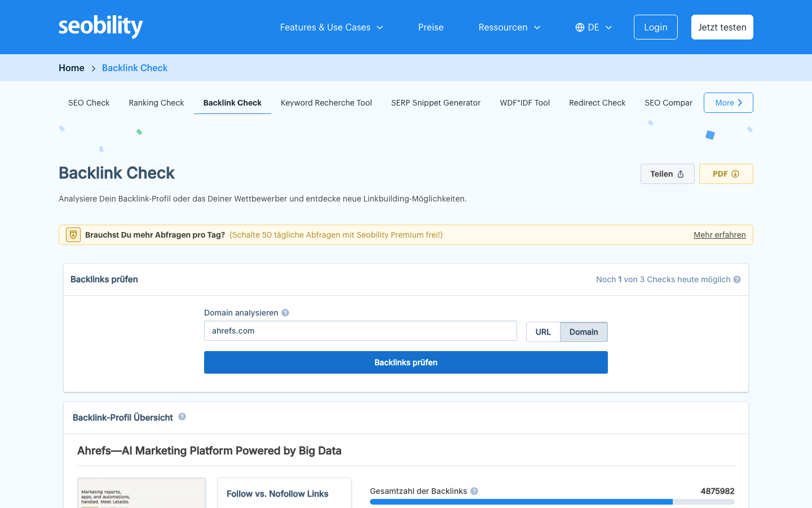
Task: Click the seobility logo
Action: (101, 27)
